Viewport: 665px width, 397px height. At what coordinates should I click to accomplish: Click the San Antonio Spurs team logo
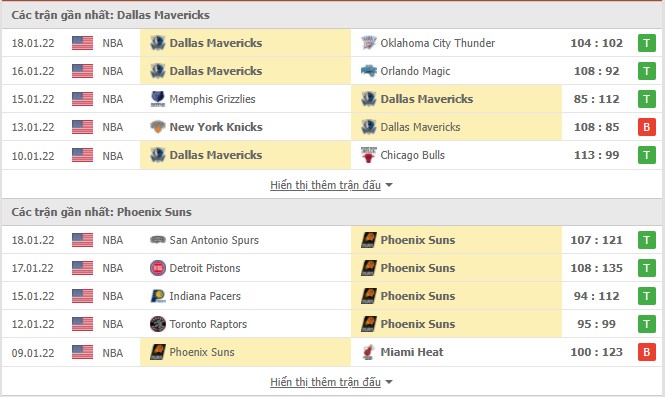point(158,240)
